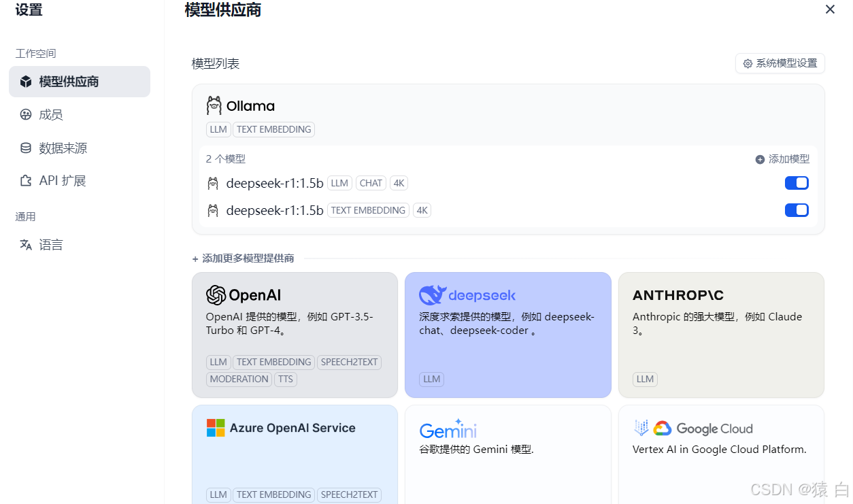Click the 工作空间 section label
This screenshot has height=504, width=853.
click(35, 53)
